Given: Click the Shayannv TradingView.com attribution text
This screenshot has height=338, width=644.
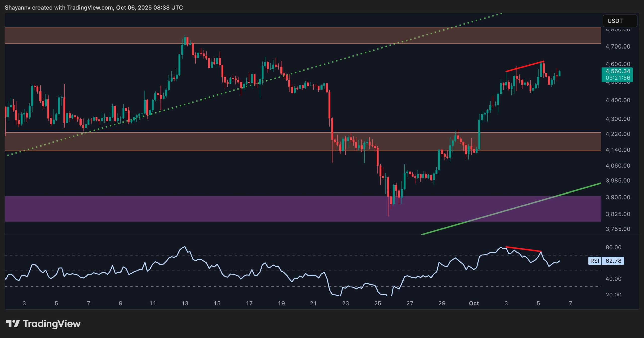Looking at the screenshot, I should pos(94,8).
